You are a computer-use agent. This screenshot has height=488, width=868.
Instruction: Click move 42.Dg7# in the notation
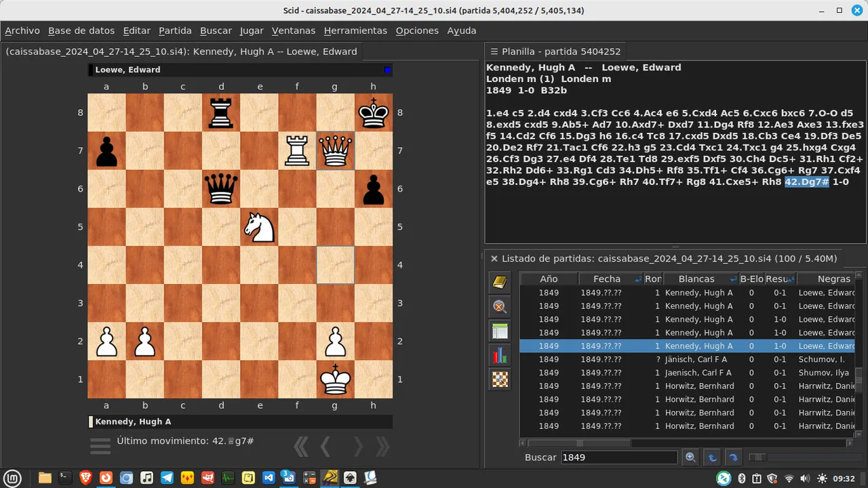pos(806,182)
